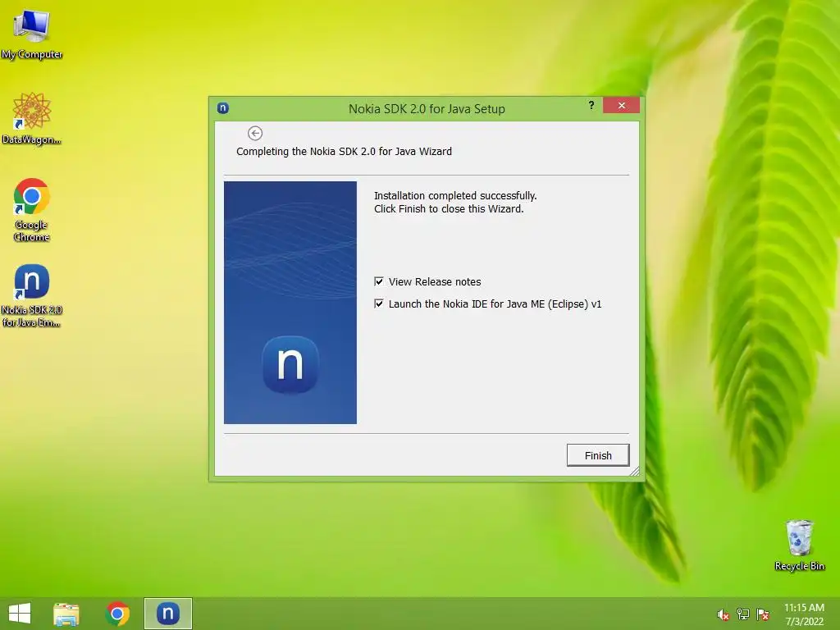
Task: Select the Recycle Bin icon
Action: pos(799,545)
